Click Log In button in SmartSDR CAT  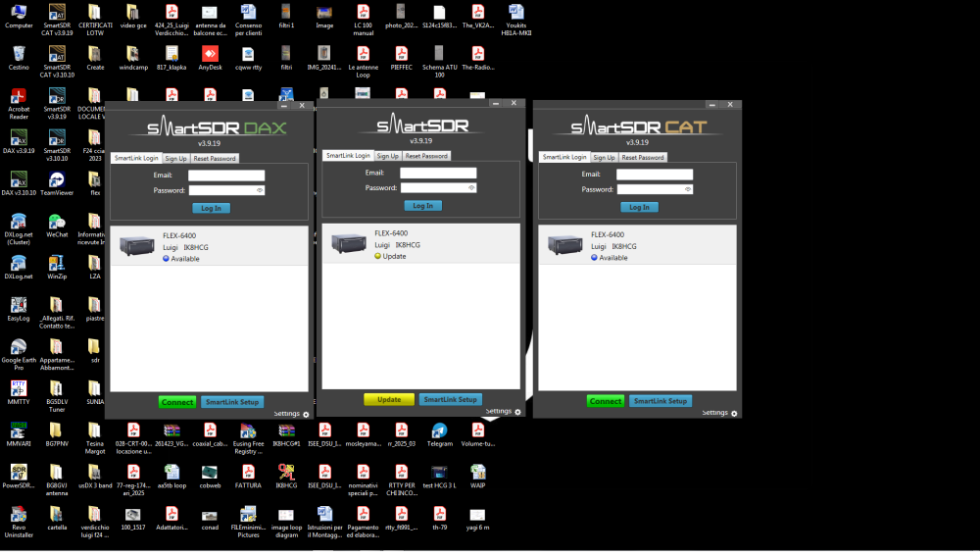639,207
